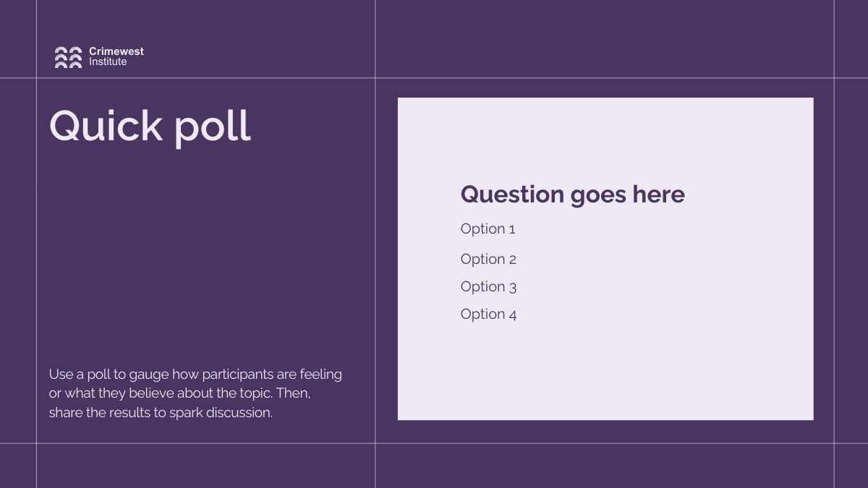The width and height of the screenshot is (868, 488).
Task: Pick Option 3 in the poll
Action: coord(488,286)
